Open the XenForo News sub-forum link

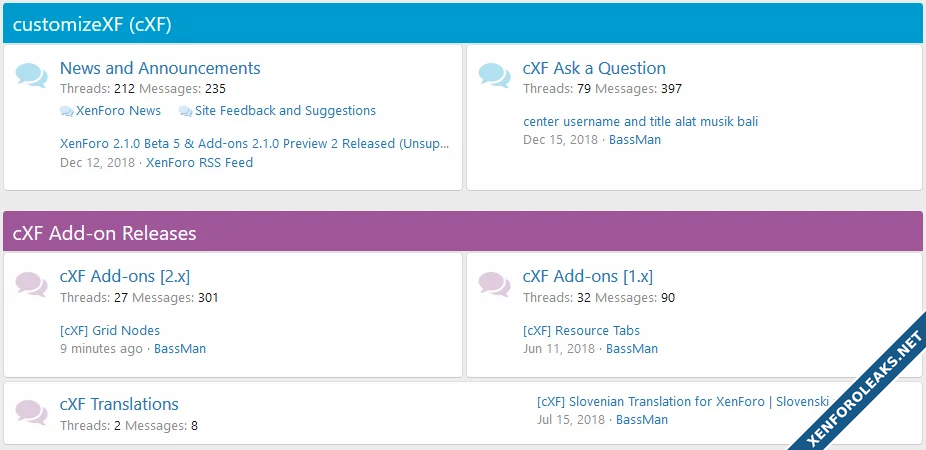pos(118,111)
